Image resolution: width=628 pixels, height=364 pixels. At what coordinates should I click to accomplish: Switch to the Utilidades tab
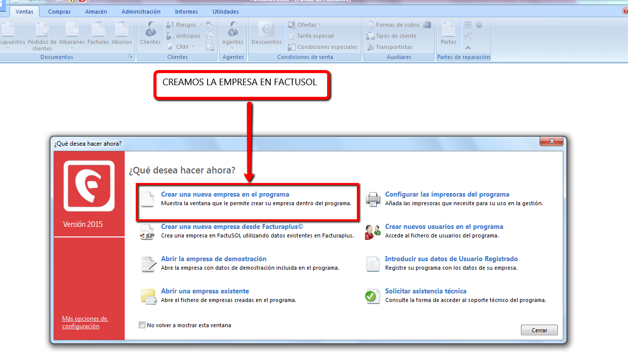click(226, 12)
